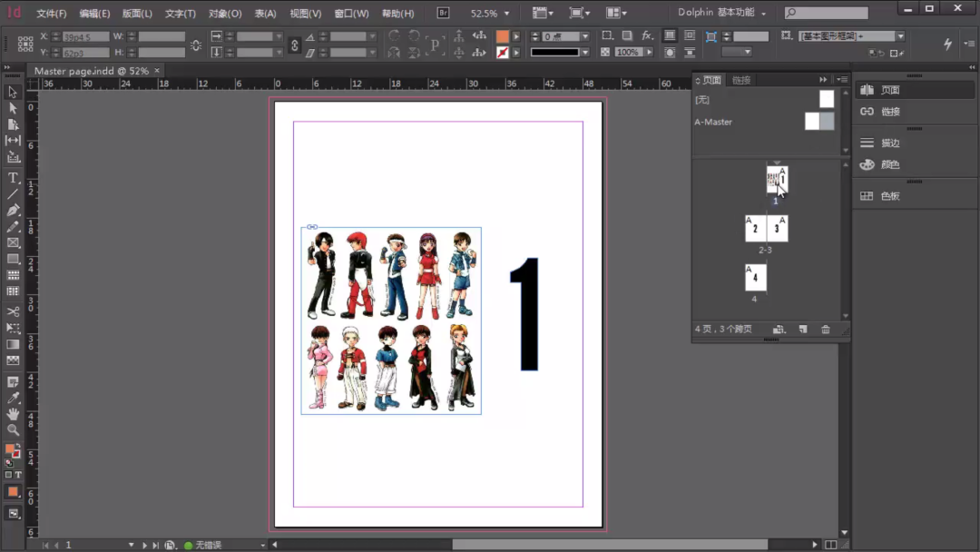Open the zoom level 52.5% dropdown
Image resolution: width=980 pixels, height=552 pixels.
(506, 13)
